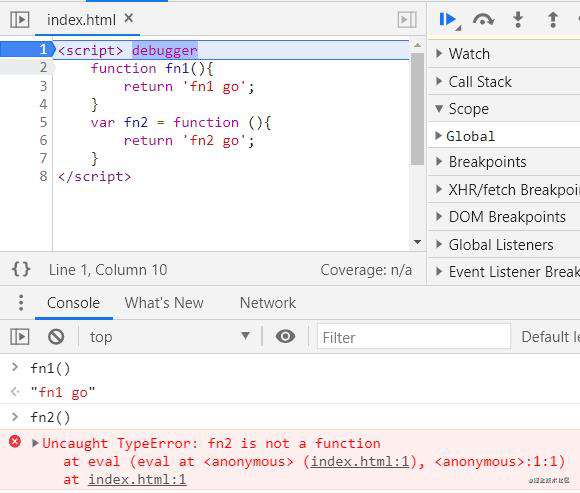Expand the Event Listener Breakpoints section

click(x=504, y=272)
